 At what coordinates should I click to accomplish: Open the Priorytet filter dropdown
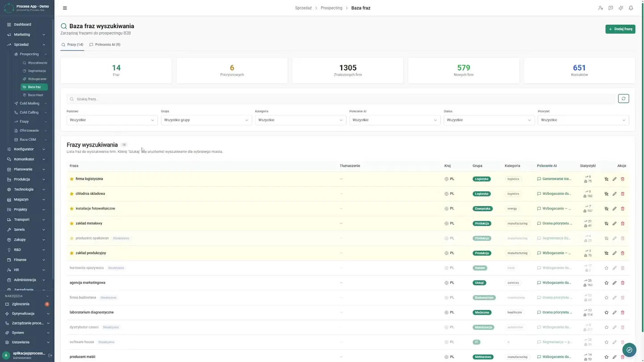[583, 120]
